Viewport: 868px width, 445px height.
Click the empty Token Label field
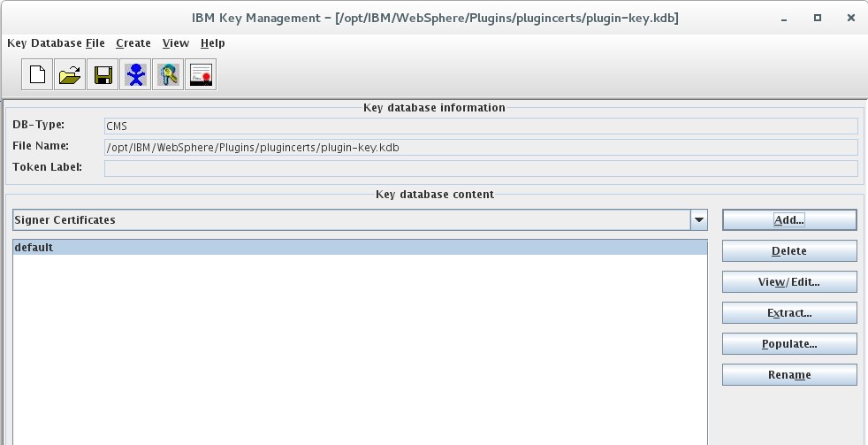coord(481,168)
